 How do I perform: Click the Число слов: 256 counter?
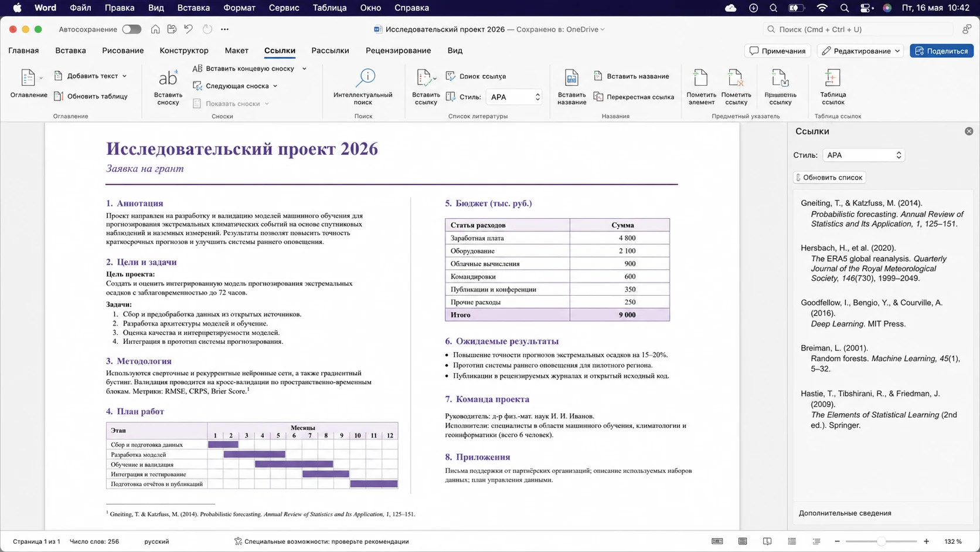click(x=94, y=541)
